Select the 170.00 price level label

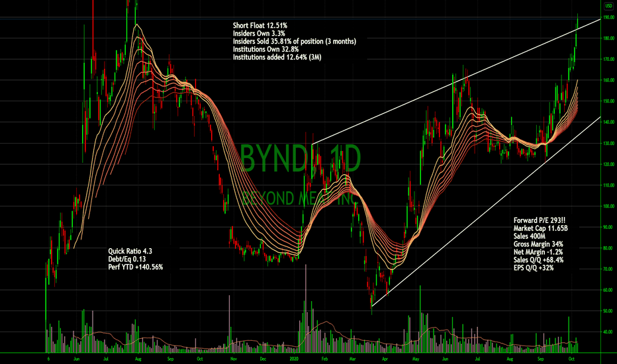coord(609,59)
